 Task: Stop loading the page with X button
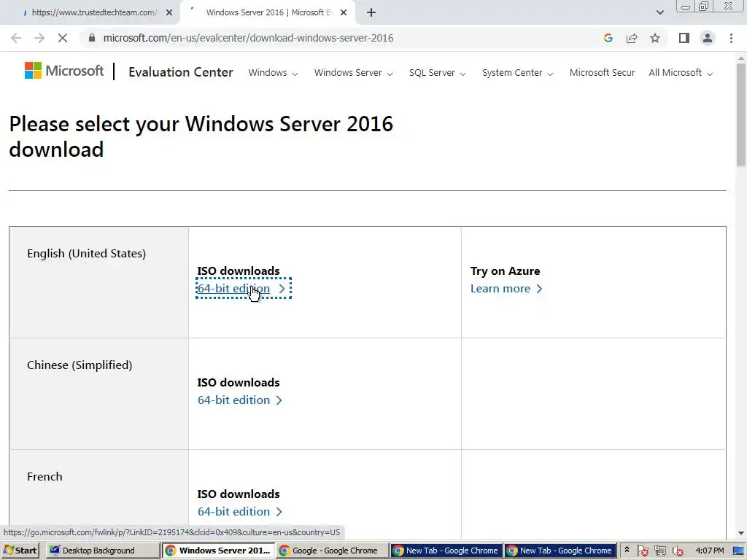pyautogui.click(x=63, y=38)
